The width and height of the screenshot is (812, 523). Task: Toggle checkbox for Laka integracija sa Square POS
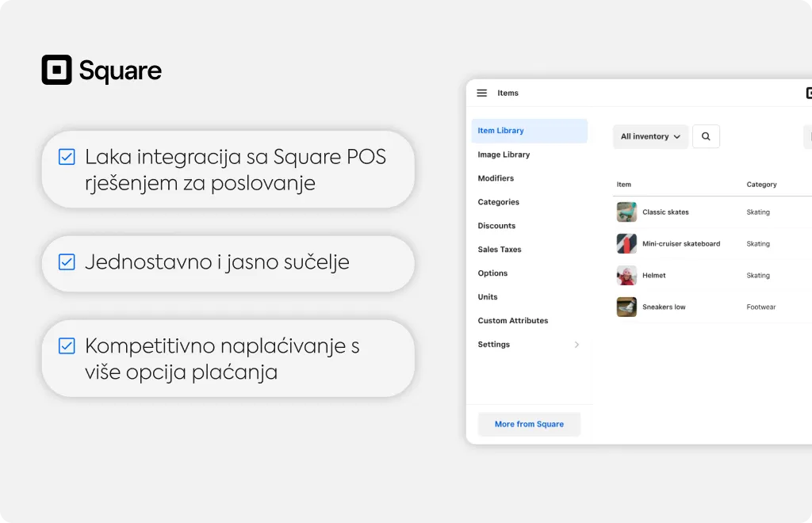point(67,157)
